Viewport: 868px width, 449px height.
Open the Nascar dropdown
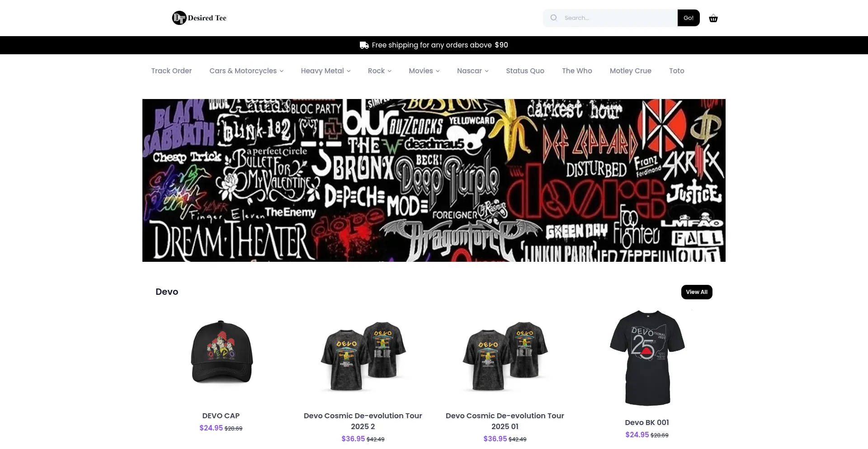pos(472,71)
